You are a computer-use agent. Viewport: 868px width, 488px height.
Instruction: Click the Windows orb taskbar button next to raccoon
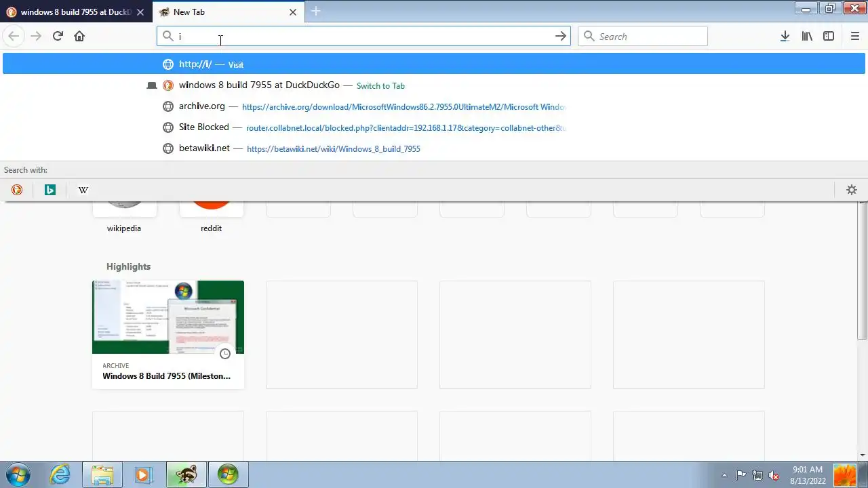click(x=228, y=474)
